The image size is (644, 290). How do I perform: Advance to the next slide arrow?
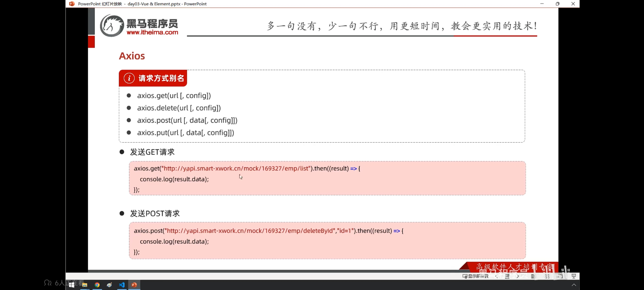(518, 276)
